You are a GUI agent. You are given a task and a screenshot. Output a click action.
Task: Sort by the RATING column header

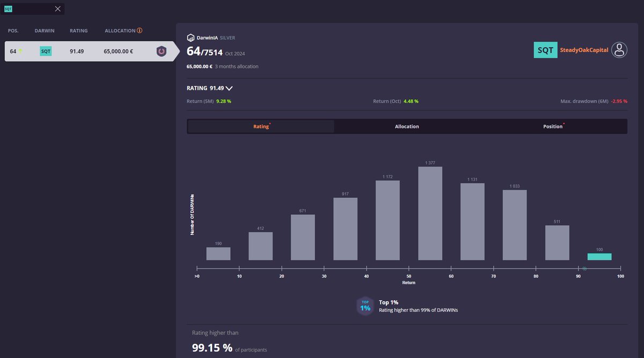pos(78,31)
